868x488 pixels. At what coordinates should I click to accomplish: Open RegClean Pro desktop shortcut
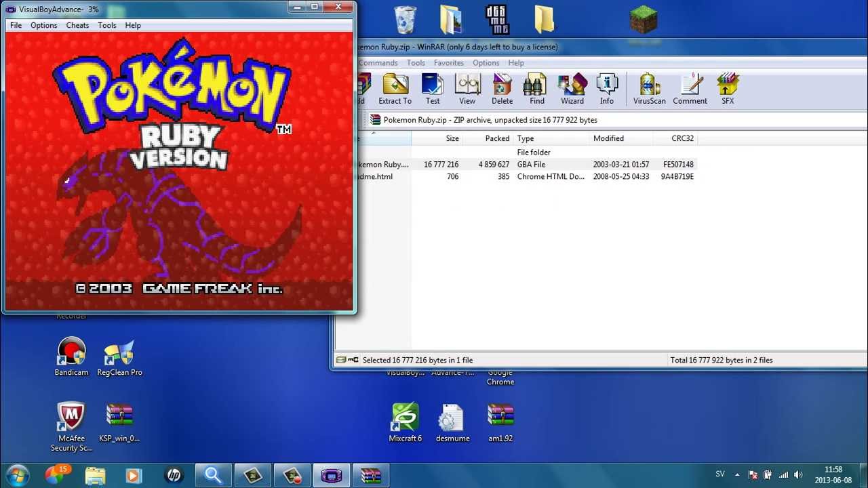pyautogui.click(x=119, y=357)
